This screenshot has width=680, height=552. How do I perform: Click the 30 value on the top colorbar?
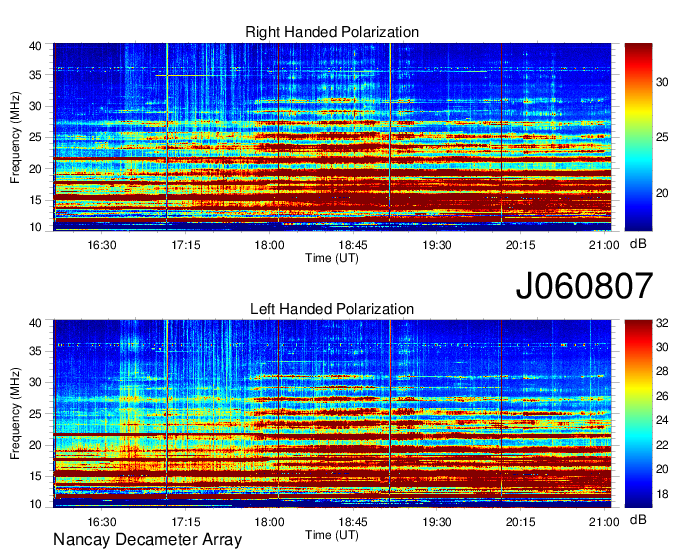pos(662,82)
